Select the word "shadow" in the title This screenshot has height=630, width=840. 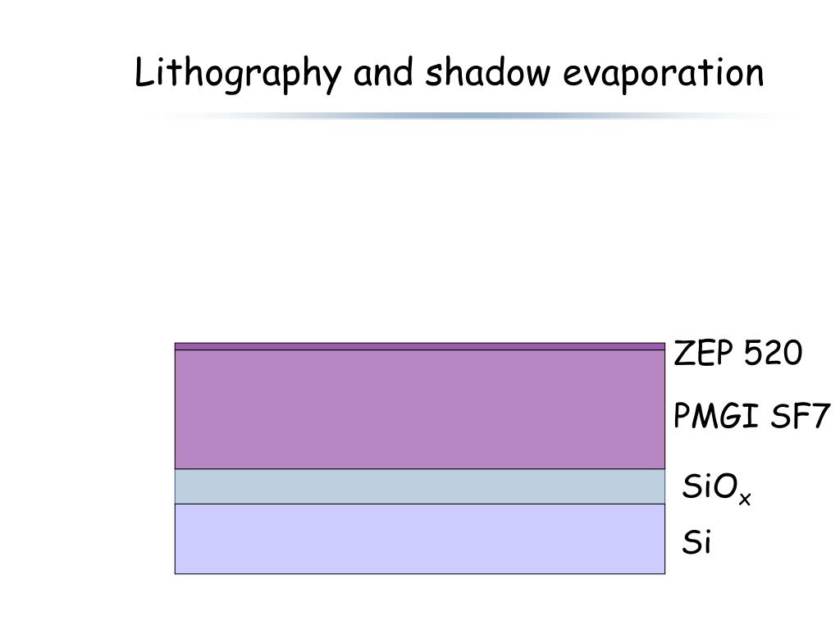click(487, 72)
